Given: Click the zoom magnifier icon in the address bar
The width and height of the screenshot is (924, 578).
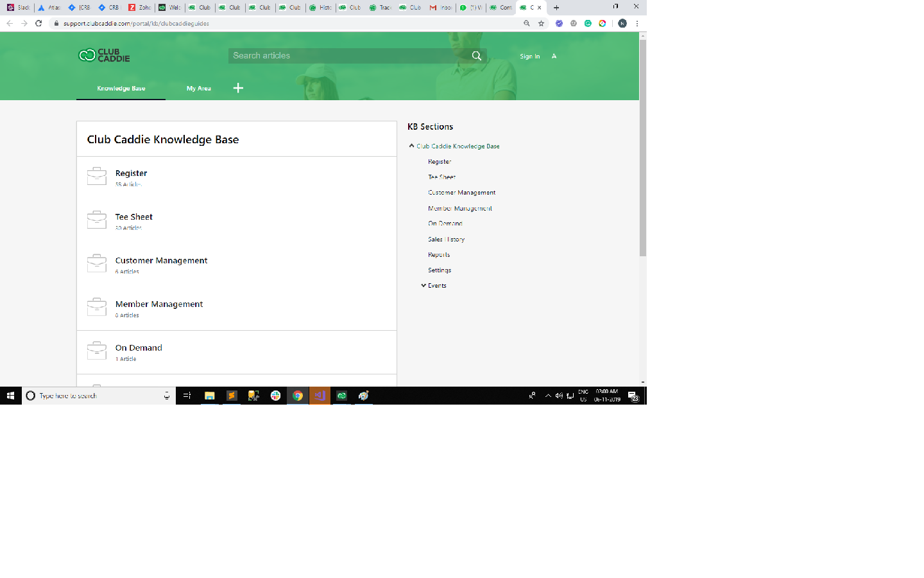Looking at the screenshot, I should coord(527,23).
